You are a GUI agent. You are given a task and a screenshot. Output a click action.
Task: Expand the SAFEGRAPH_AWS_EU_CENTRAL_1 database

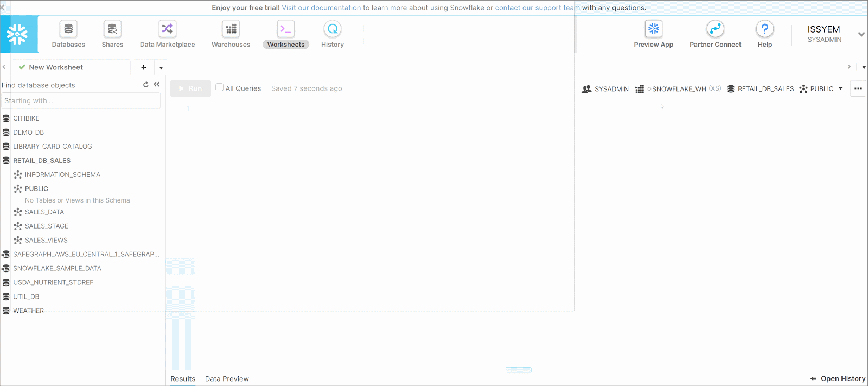pyautogui.click(x=86, y=255)
